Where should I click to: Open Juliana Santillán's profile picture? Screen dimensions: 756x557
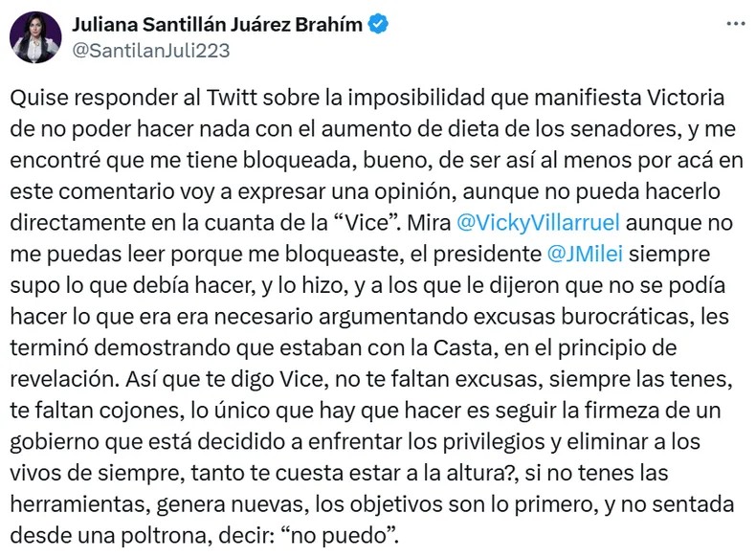tap(35, 38)
